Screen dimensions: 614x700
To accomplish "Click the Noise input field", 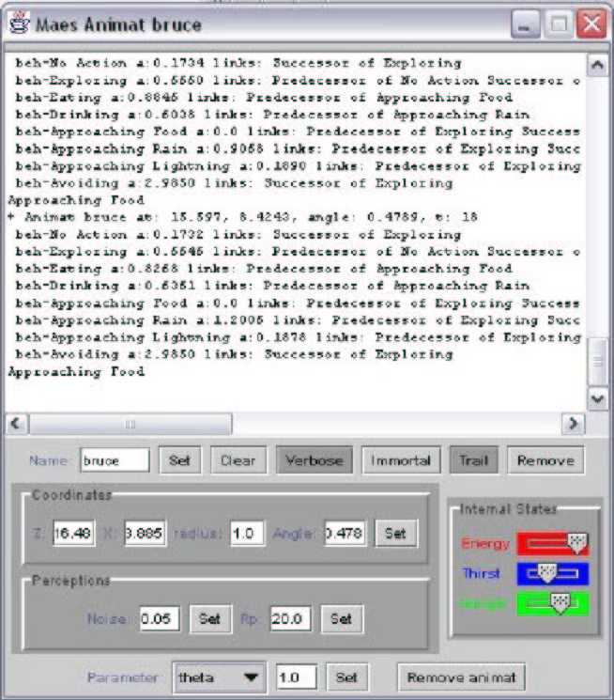I will click(160, 619).
